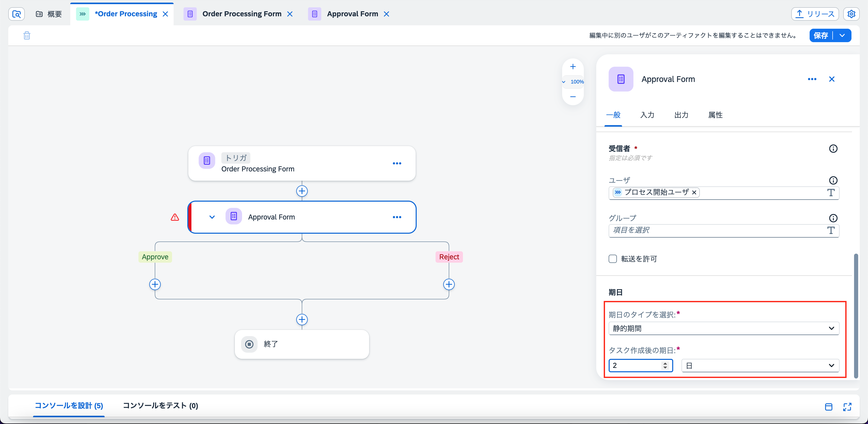This screenshot has width=868, height=424.
Task: Open the three-dot menu in the Approval Form panel
Action: click(812, 79)
